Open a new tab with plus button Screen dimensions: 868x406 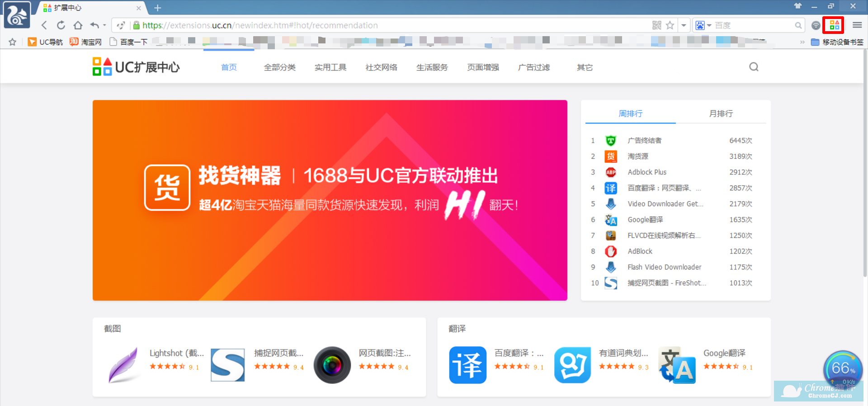(x=157, y=8)
